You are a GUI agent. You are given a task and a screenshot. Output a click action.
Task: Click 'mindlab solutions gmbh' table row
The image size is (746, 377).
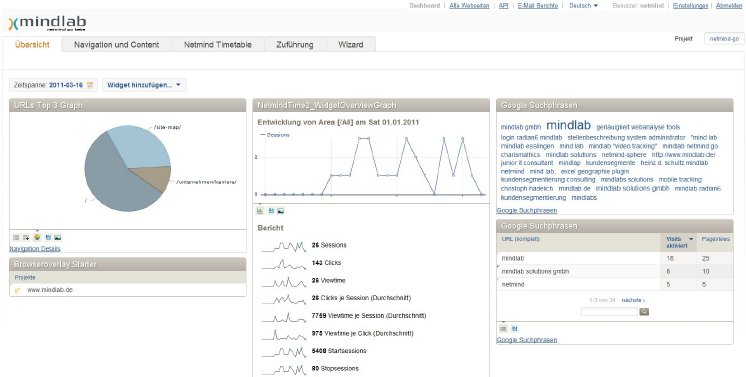(614, 271)
